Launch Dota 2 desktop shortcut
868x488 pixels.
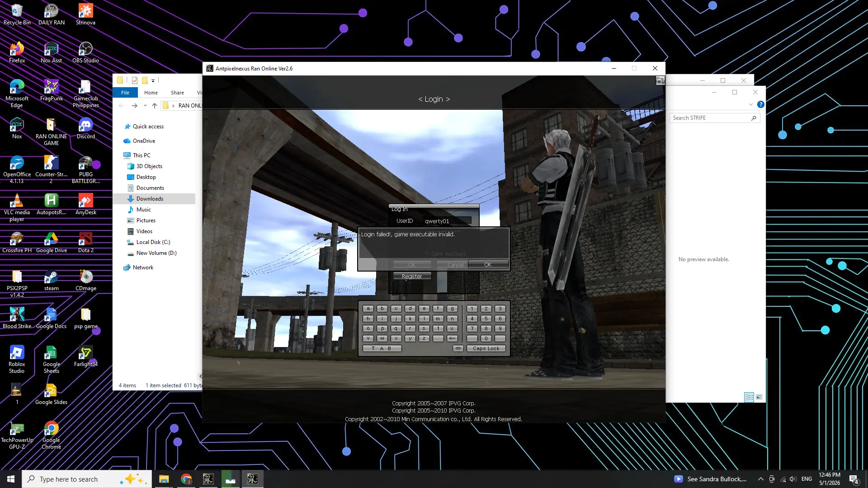click(x=85, y=242)
